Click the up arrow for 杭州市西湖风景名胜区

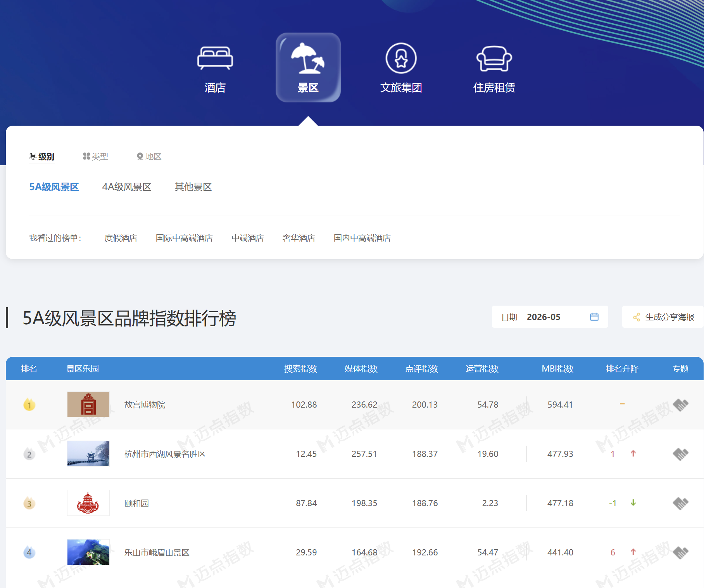tap(633, 453)
